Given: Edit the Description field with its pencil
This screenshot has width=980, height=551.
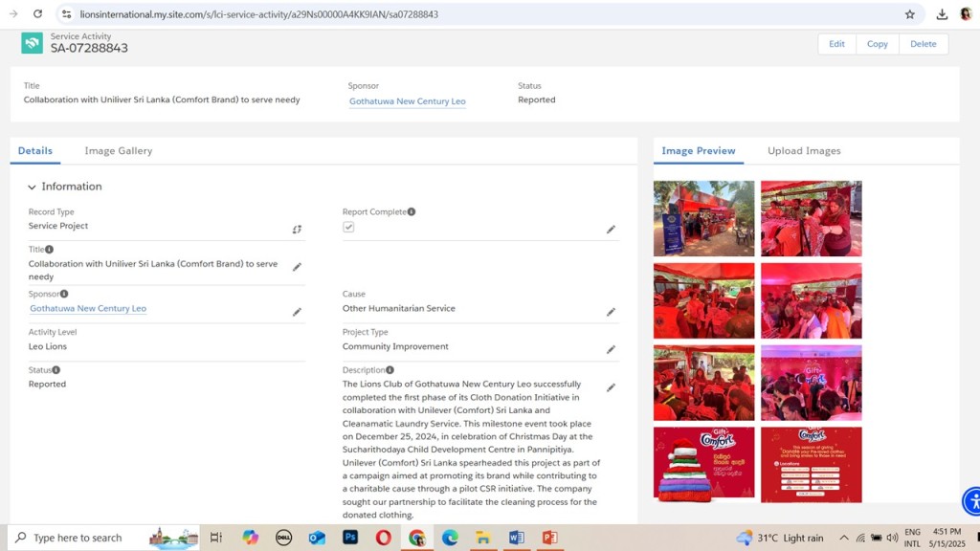Looking at the screenshot, I should tap(611, 387).
